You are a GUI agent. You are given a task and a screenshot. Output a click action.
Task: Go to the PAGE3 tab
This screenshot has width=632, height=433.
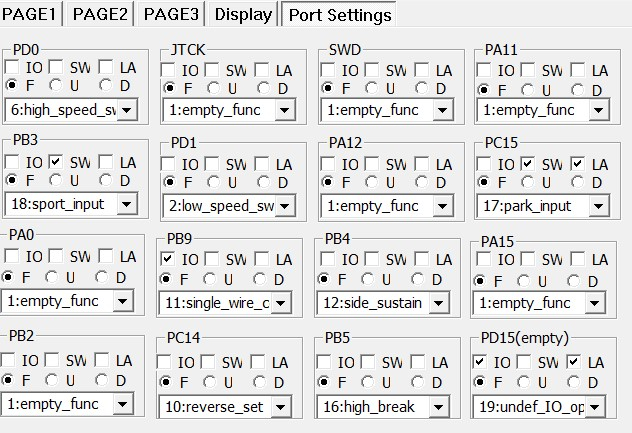tap(171, 14)
